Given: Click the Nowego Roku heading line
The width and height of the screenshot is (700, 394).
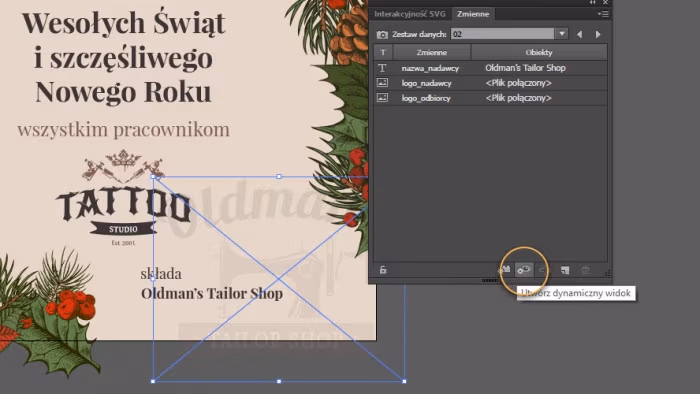Looking at the screenshot, I should [123, 92].
